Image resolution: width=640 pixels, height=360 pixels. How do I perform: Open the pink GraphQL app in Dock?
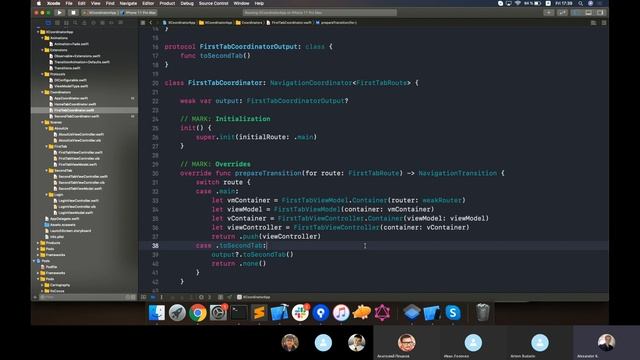pos(382,313)
